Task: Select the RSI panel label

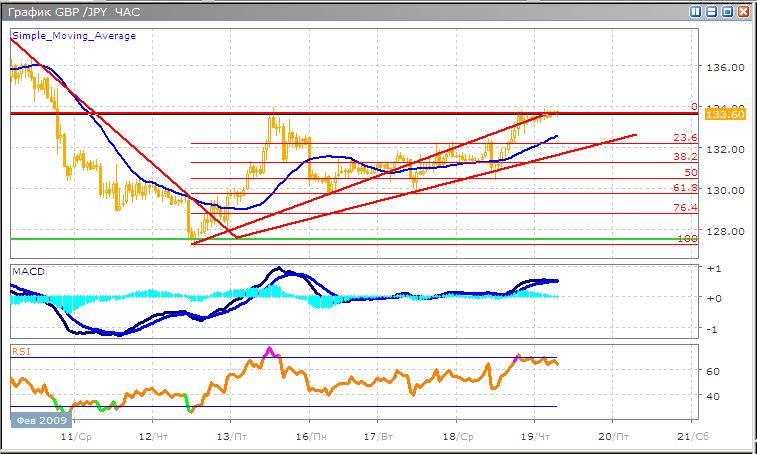Action: (x=22, y=351)
